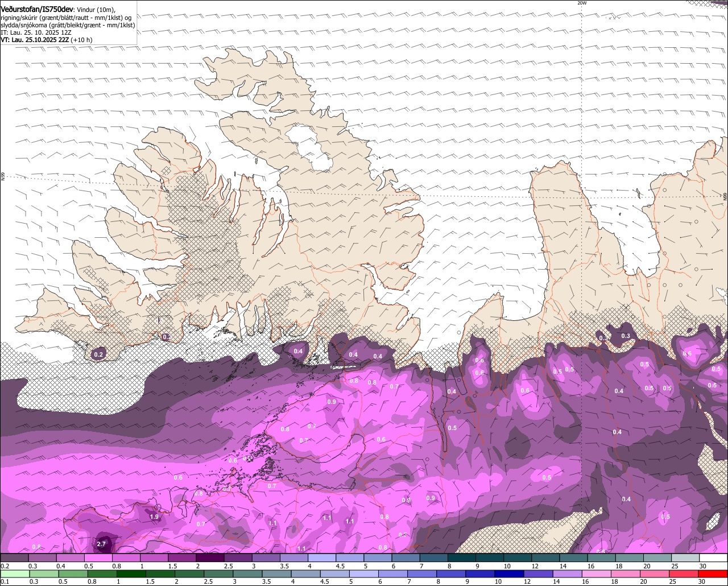Click the '1.9' precipitation value on the map
728x586 pixels.
click(x=154, y=517)
